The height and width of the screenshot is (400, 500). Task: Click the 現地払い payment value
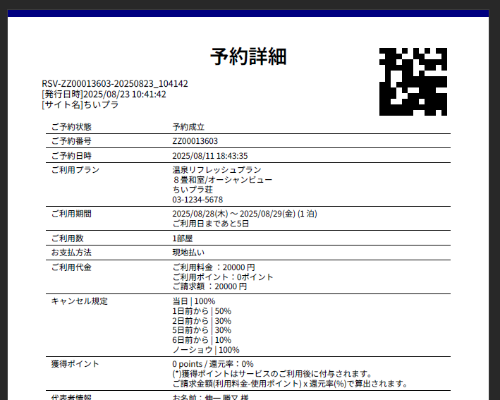(188, 252)
